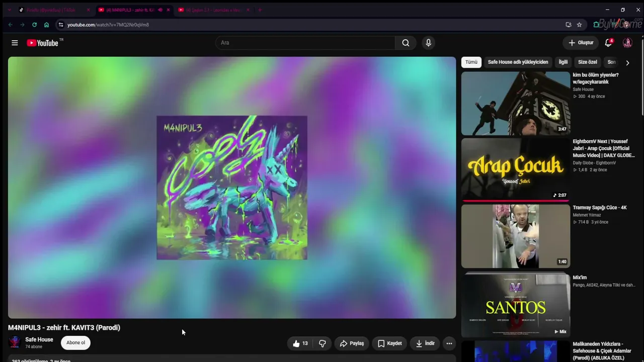Select the 'Safe House adlı yükleyiciden' chip

tap(518, 62)
